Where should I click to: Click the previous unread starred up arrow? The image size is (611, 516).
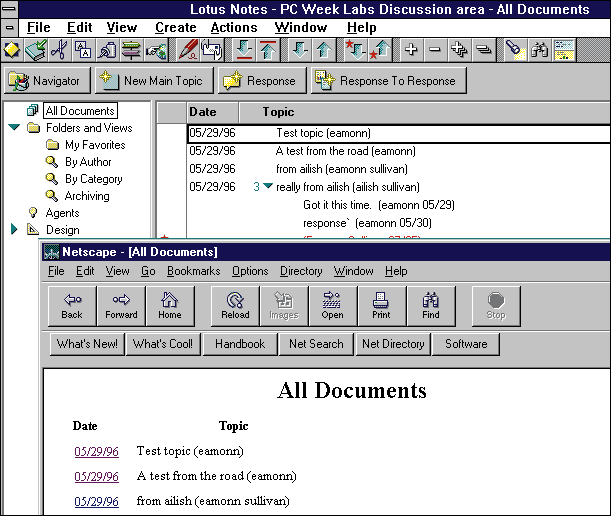click(380, 50)
